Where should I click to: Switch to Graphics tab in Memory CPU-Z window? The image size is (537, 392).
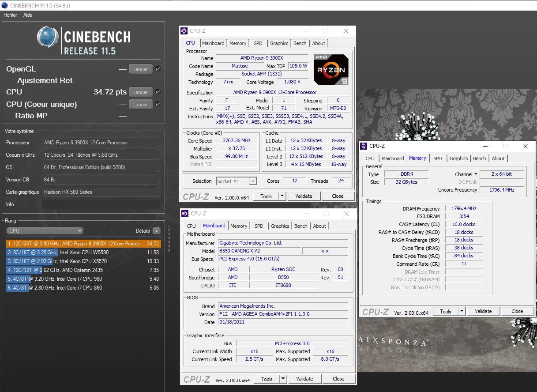(x=459, y=158)
